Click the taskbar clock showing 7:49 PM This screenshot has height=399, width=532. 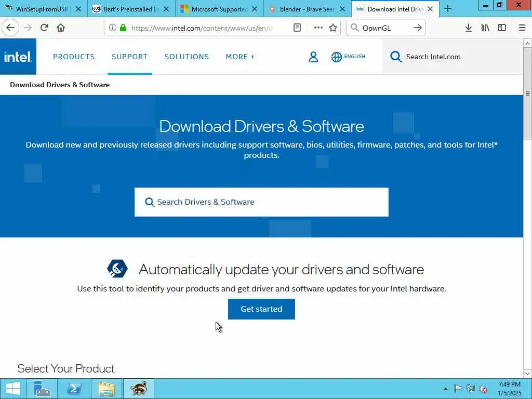509,389
